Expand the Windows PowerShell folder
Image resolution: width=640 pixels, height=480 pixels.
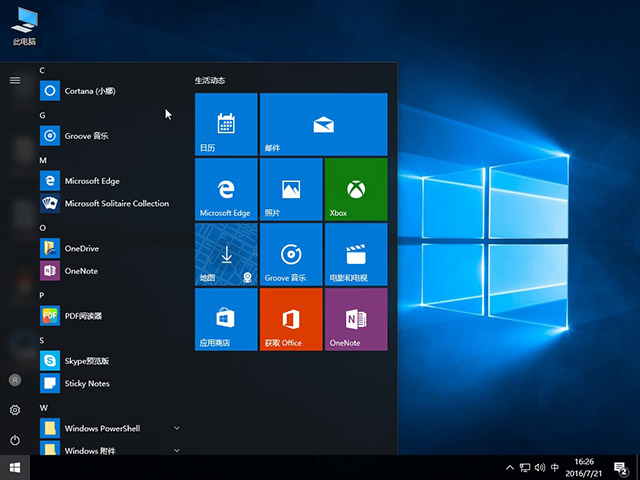click(177, 428)
